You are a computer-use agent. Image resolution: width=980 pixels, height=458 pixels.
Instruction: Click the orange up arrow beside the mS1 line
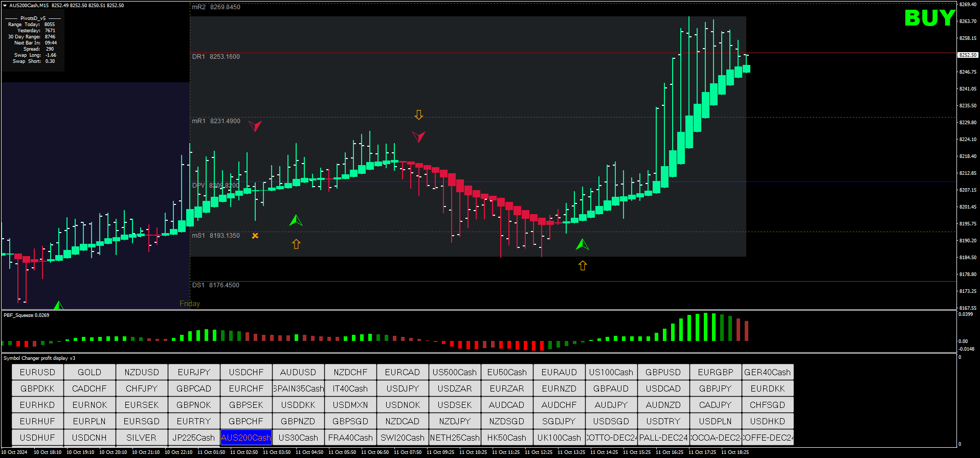[x=296, y=244]
